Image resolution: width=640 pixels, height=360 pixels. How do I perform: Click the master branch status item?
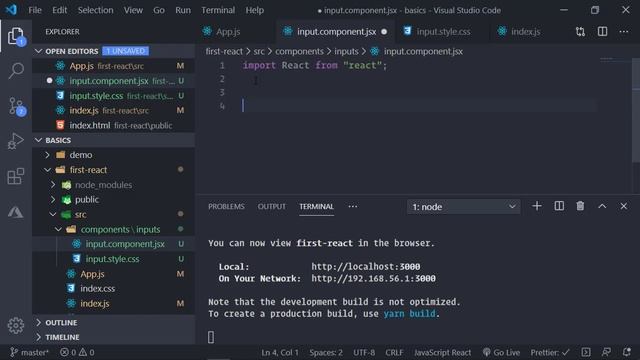point(29,352)
